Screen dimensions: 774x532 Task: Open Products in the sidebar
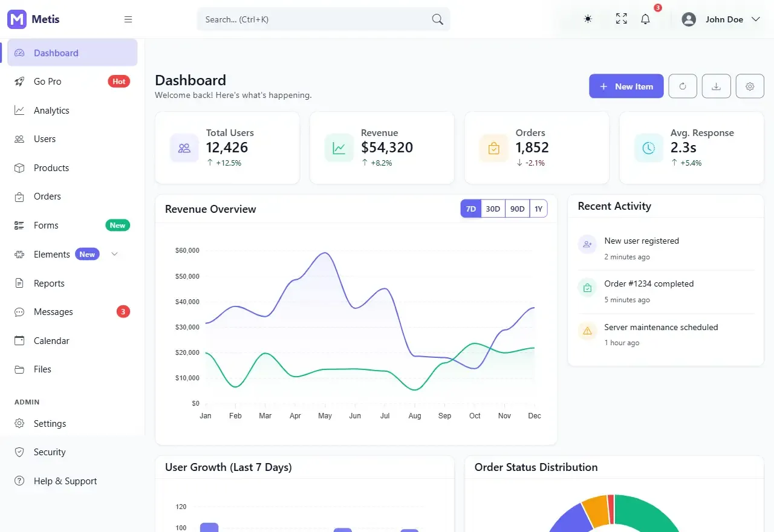(x=73, y=168)
